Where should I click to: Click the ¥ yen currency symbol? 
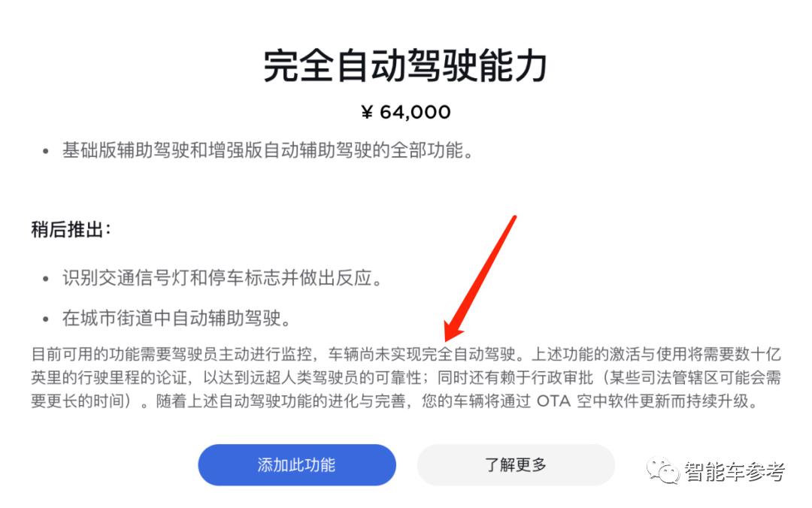[367, 112]
